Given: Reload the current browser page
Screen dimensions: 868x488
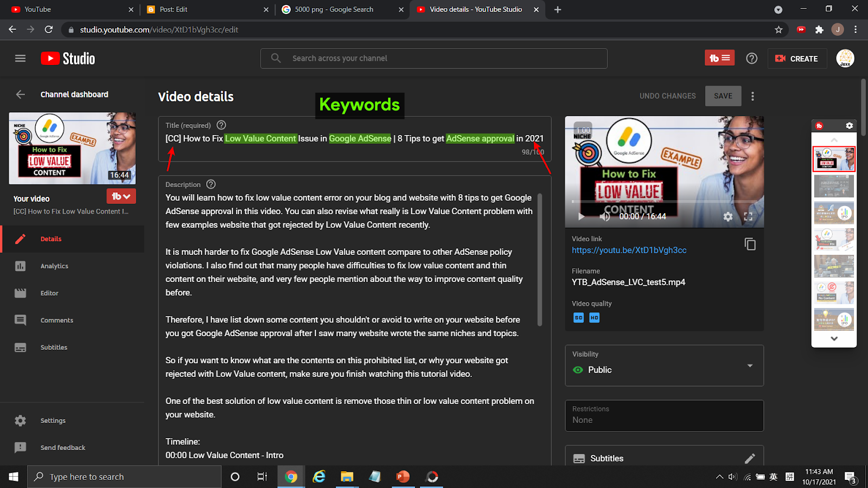Looking at the screenshot, I should point(49,30).
